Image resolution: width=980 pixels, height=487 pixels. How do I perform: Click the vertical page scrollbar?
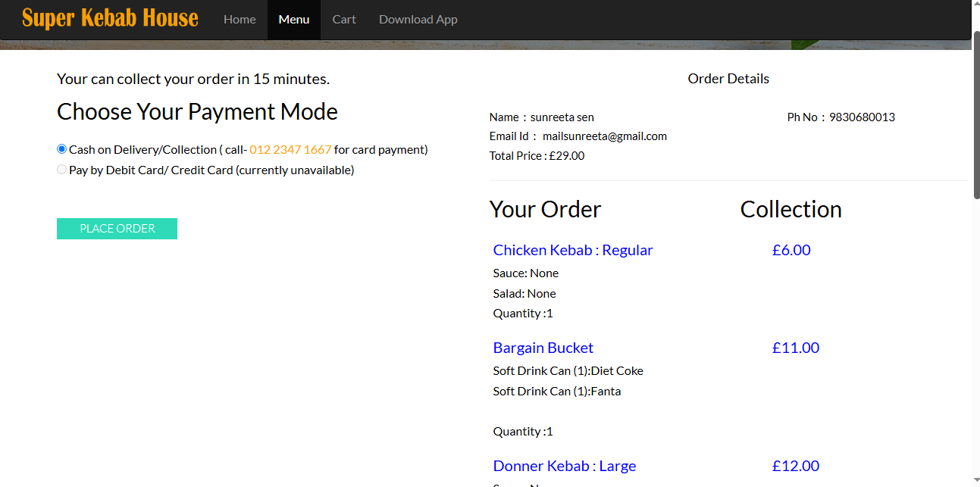pyautogui.click(x=975, y=114)
